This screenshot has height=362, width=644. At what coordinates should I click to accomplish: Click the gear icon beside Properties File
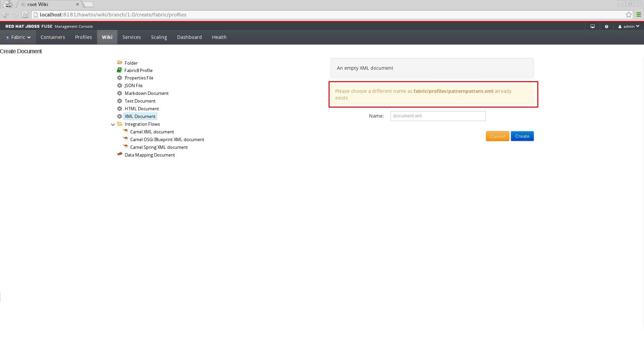(119, 78)
